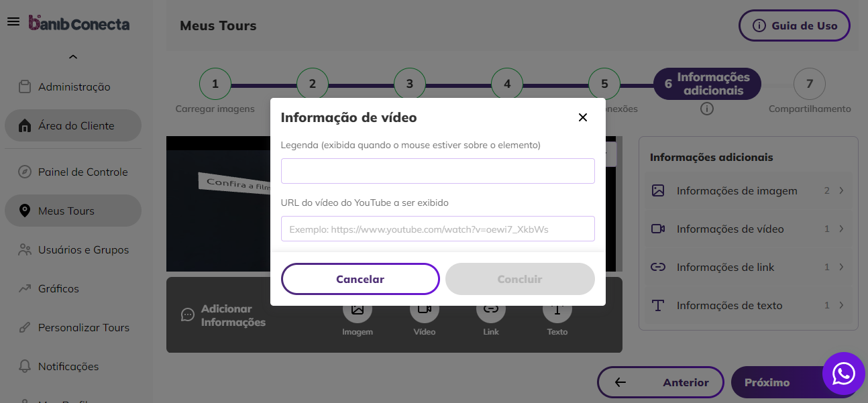The height and width of the screenshot is (403, 868).
Task: Click the T icon beside Informações de texto
Action: point(658,305)
